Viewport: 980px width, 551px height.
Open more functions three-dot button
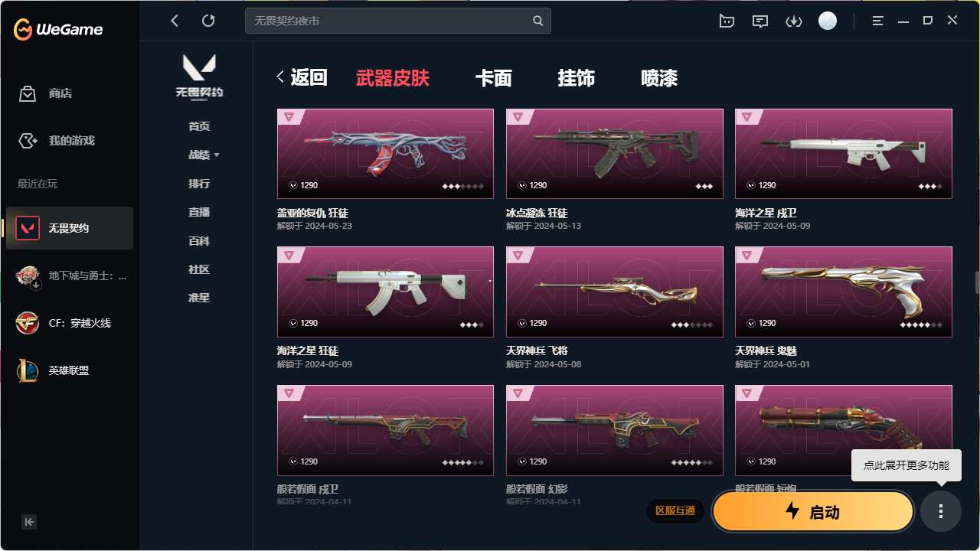pyautogui.click(x=941, y=511)
